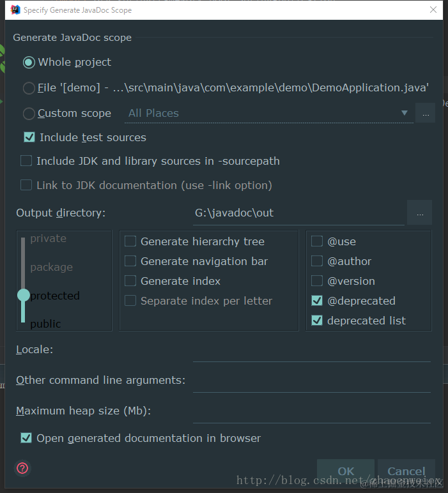Viewport: 448px width, 493px height.
Task: Browse for the output directory with ellipsis button
Action: [420, 213]
